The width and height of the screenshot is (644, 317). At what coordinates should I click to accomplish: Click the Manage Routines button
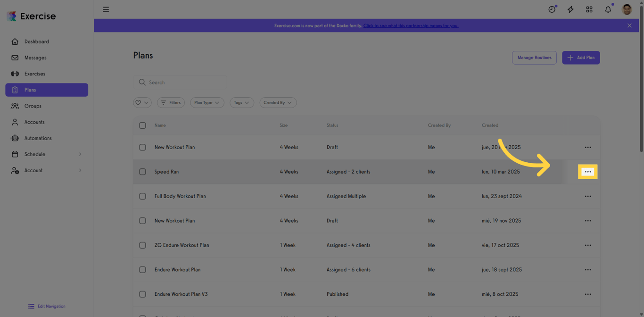534,58
